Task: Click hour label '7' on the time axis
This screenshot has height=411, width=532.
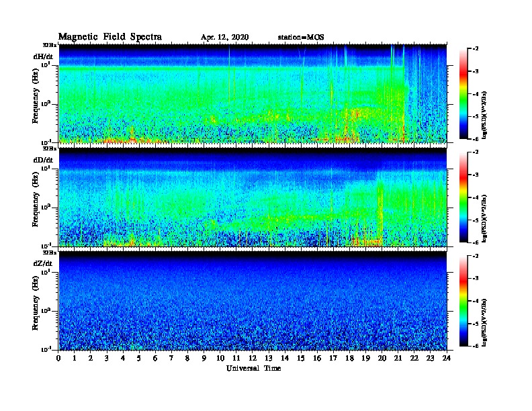Action: click(x=172, y=359)
